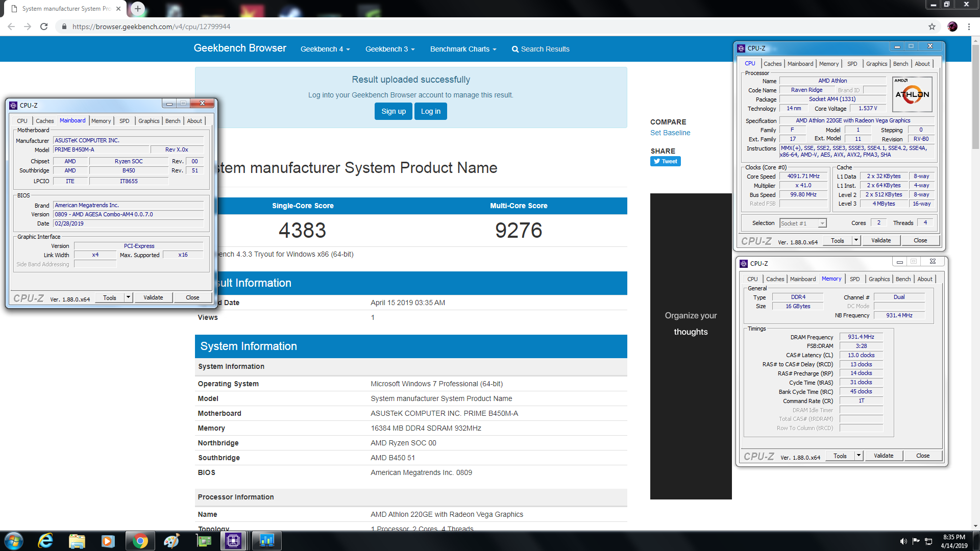This screenshot has height=551, width=980.
Task: Open the Windows Start orb
Action: pos(14,541)
